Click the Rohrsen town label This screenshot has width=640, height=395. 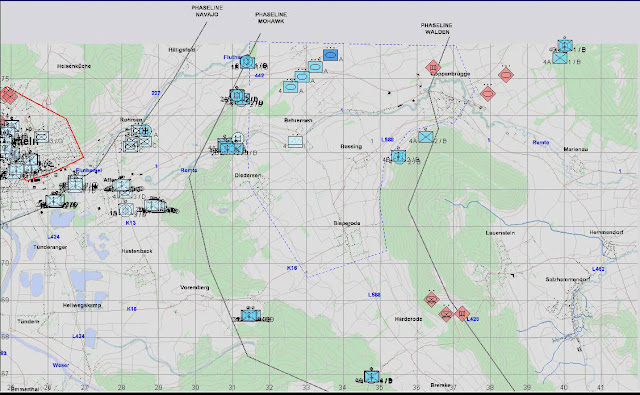pos(131,120)
